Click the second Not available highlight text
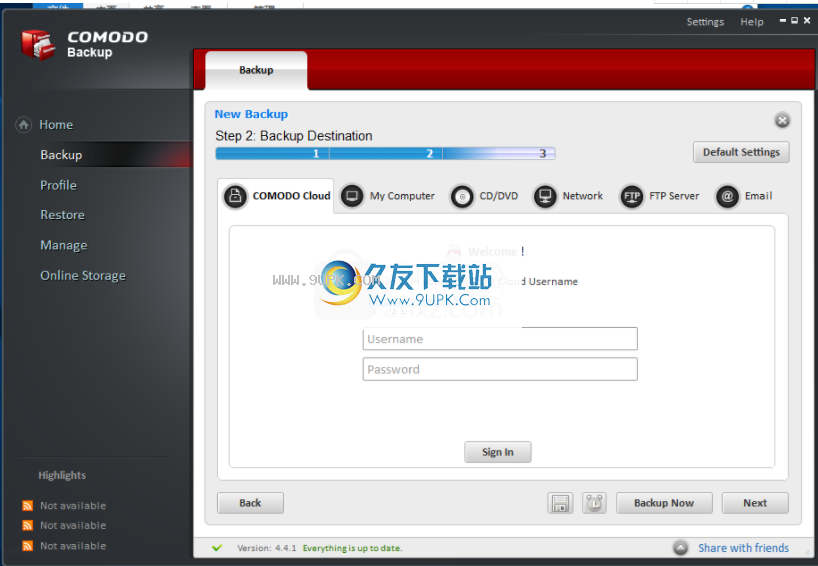 (73, 525)
